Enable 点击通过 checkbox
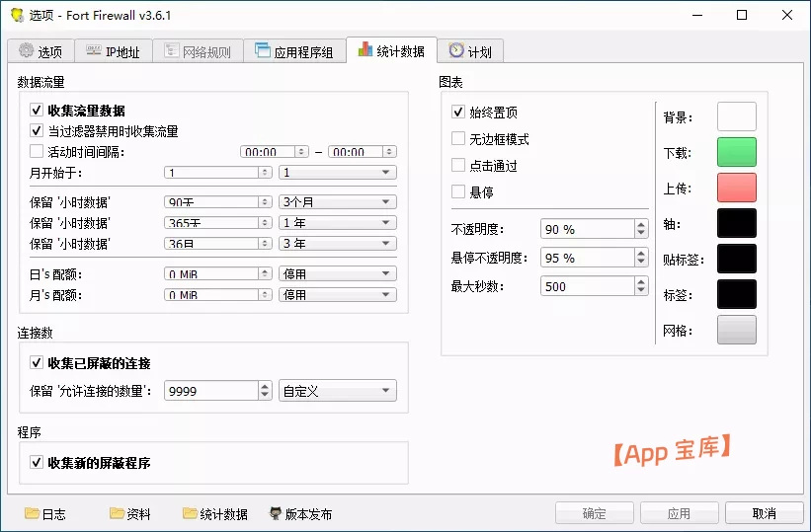This screenshot has height=532, width=811. click(458, 166)
